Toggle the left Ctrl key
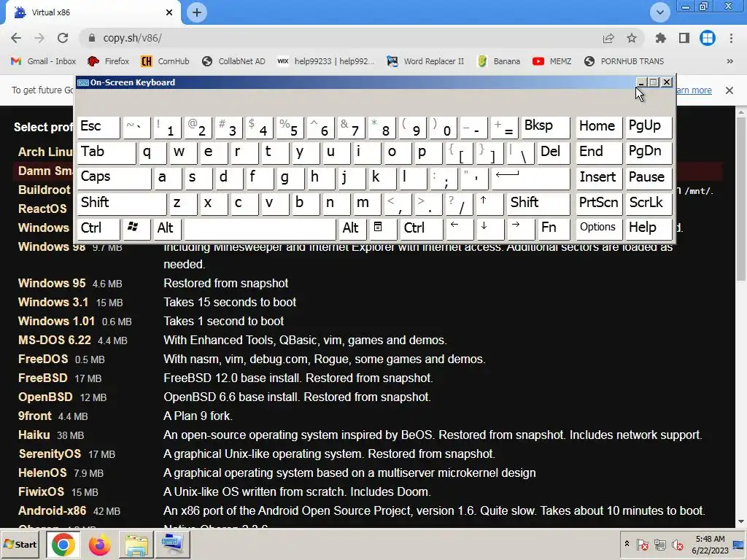 click(98, 229)
